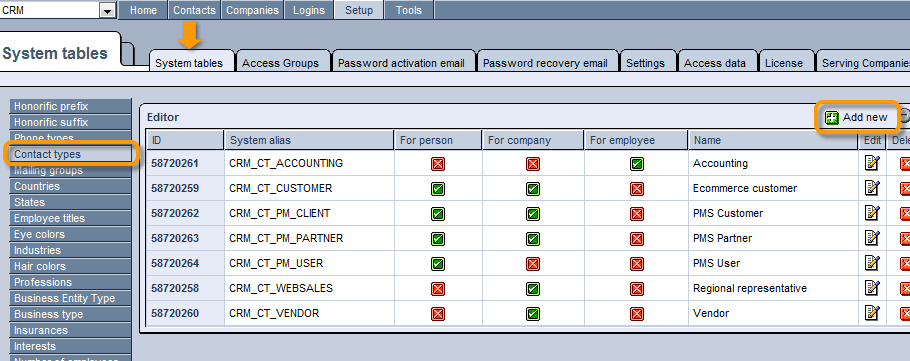Image resolution: width=910 pixels, height=361 pixels.
Task: Edit the PMS User entry
Action: (x=872, y=263)
